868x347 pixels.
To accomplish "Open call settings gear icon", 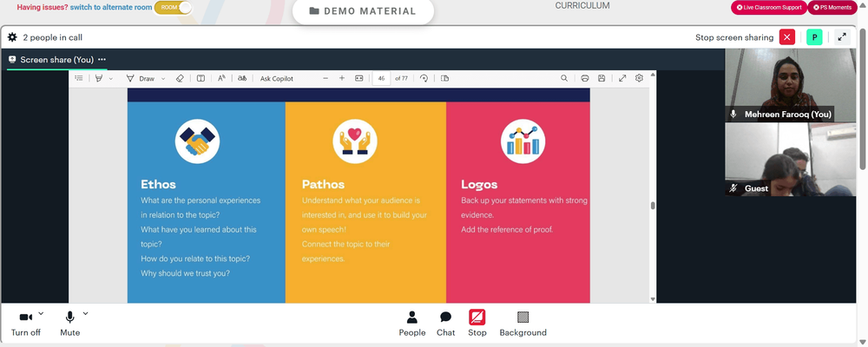I will [12, 37].
